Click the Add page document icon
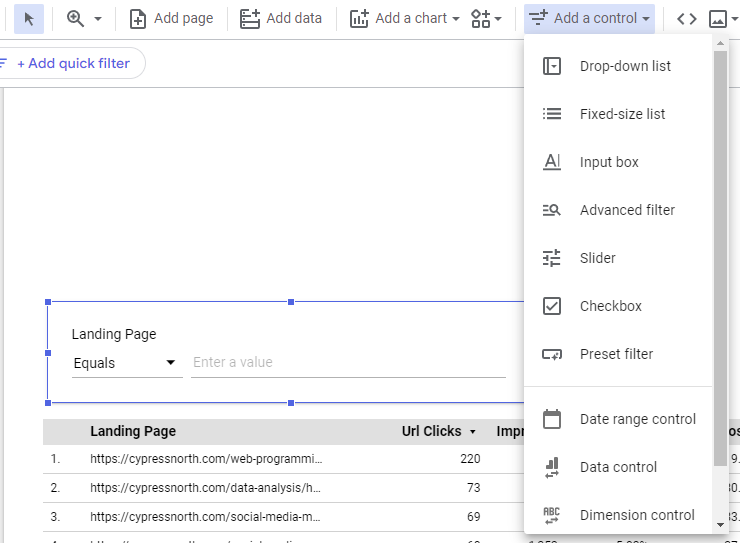 click(x=137, y=19)
